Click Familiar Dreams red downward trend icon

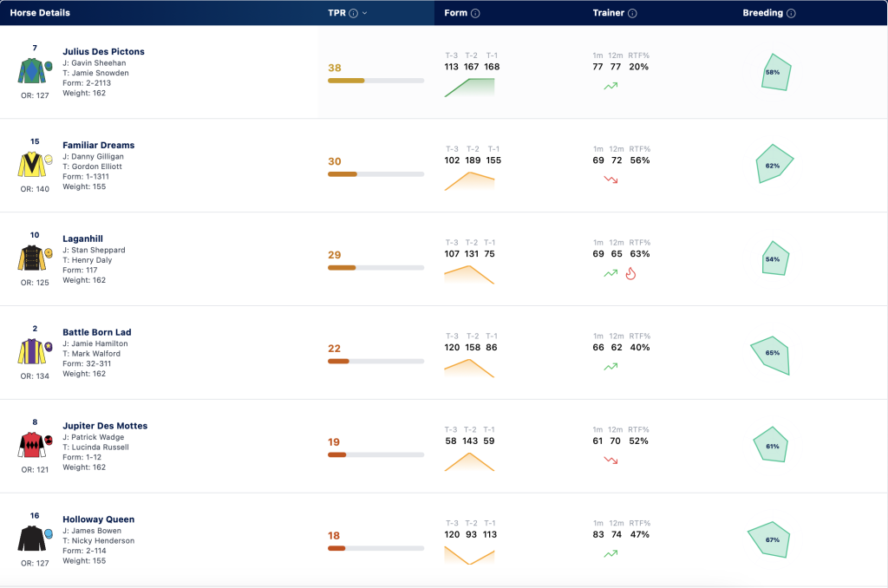(610, 180)
